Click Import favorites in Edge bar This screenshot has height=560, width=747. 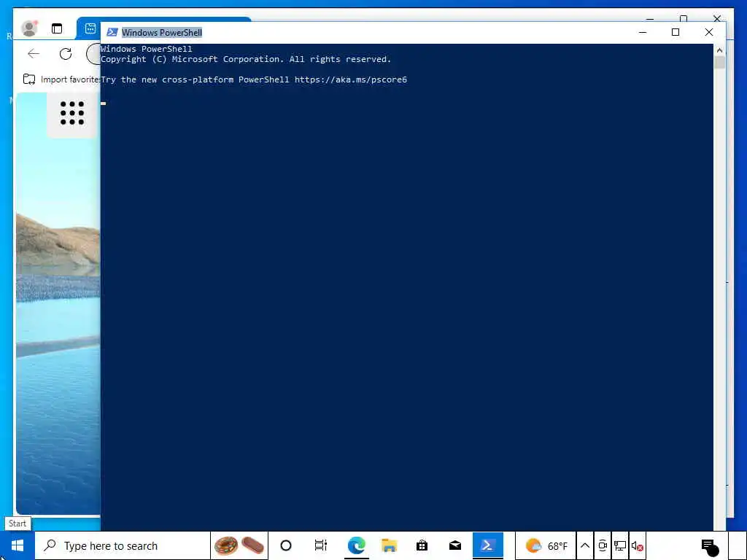click(61, 79)
